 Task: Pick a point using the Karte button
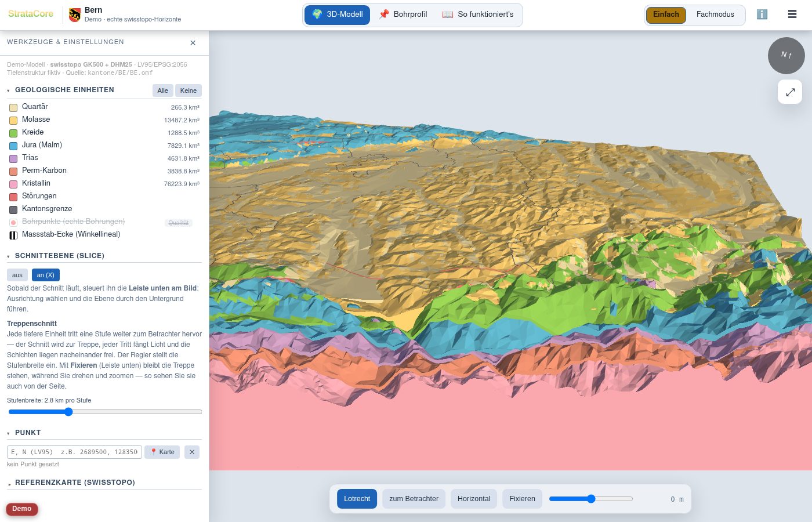click(x=162, y=452)
